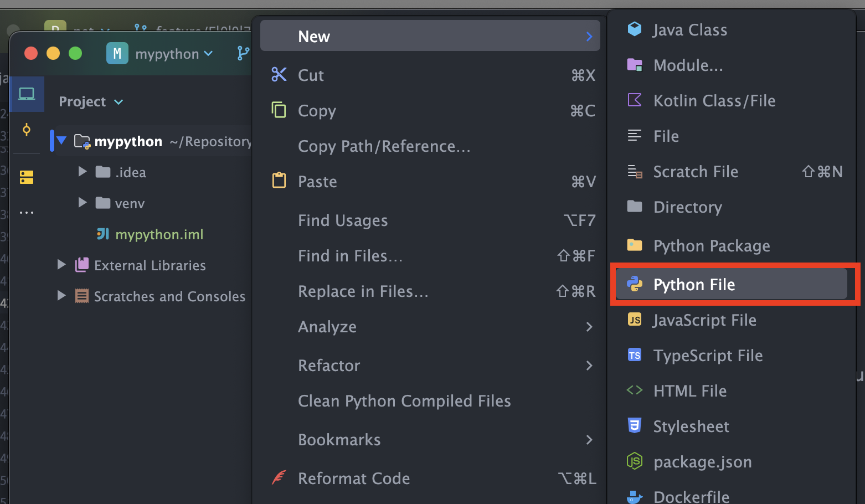Expand Scratches and Consoles node

coord(61,296)
